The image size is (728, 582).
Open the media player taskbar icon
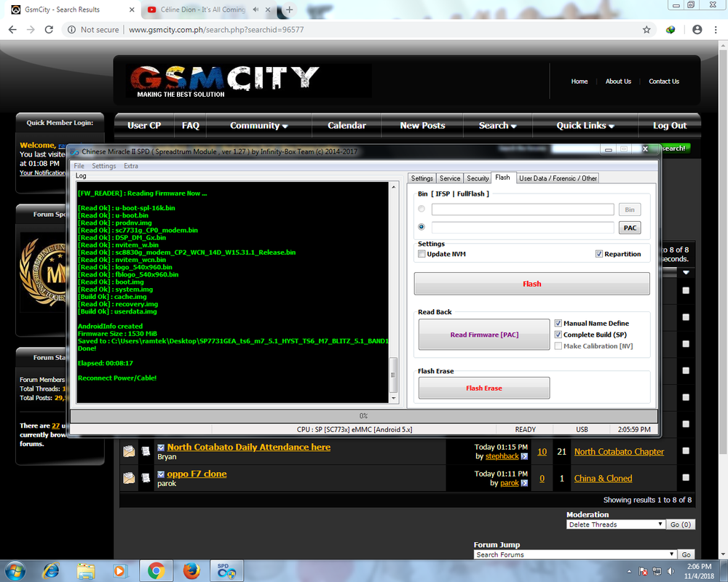pyautogui.click(x=120, y=570)
